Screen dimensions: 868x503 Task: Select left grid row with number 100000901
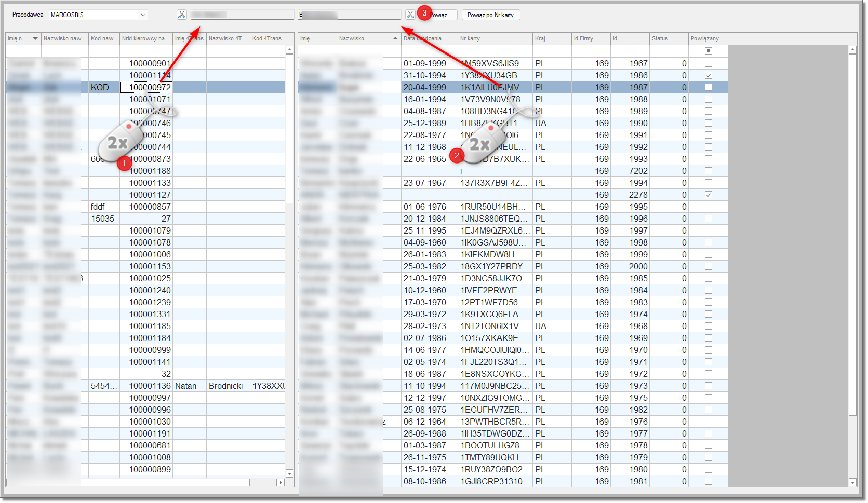pos(145,63)
